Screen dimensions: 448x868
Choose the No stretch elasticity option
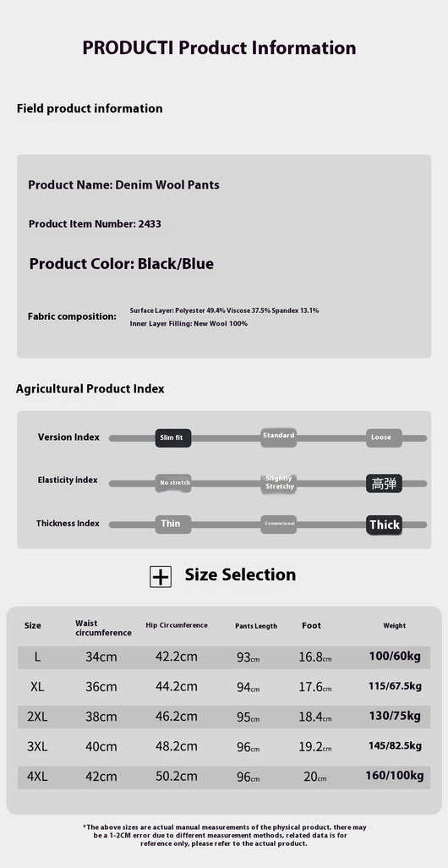click(x=173, y=483)
